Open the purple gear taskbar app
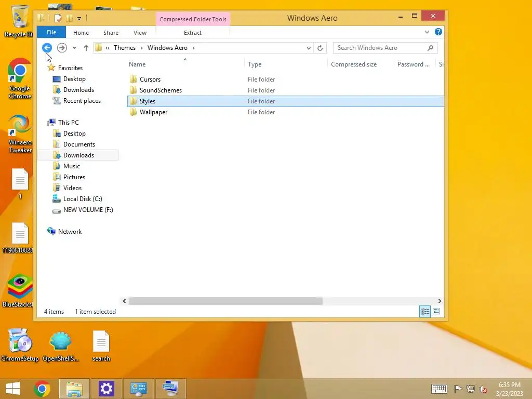532x399 pixels. 106,389
